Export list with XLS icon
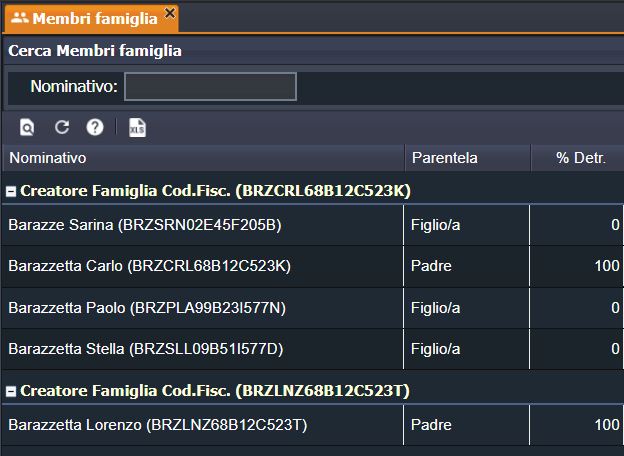624x456 pixels. pyautogui.click(x=137, y=128)
